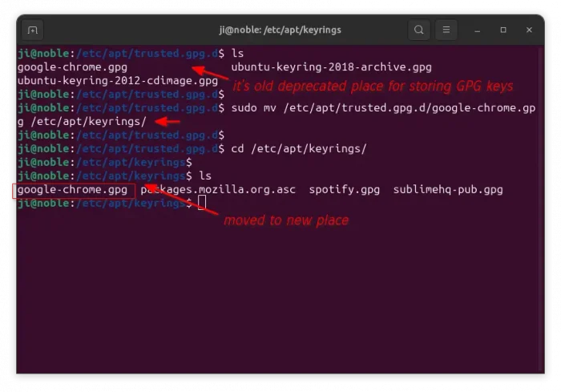Image resolution: width=561 pixels, height=392 pixels.
Task: Open the hamburger main menu
Action: [x=447, y=30]
